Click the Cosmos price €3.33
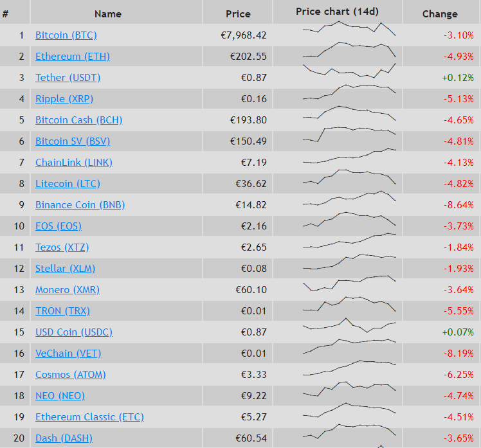Viewport: 481px width, 448px height. tap(254, 375)
